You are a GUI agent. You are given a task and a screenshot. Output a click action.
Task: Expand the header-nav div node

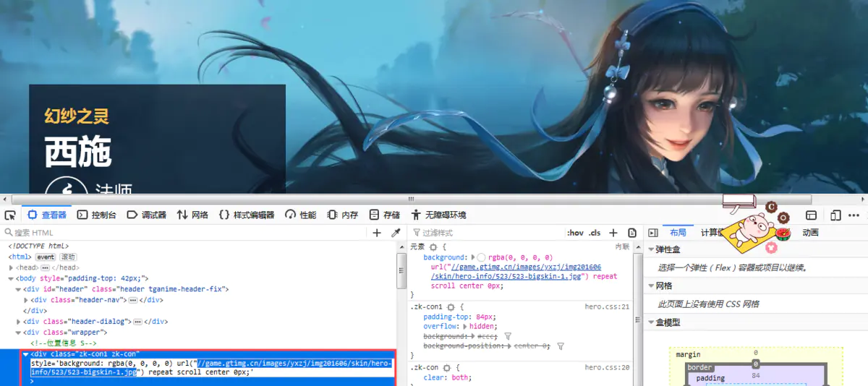tap(27, 300)
